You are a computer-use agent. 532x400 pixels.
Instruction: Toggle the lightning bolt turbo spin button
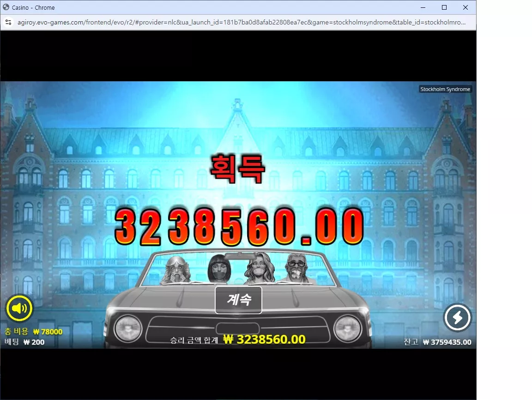(x=457, y=318)
